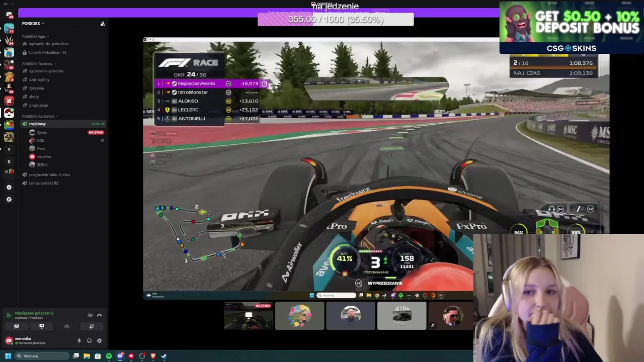Open File Explorer from the taskbar

87,356
